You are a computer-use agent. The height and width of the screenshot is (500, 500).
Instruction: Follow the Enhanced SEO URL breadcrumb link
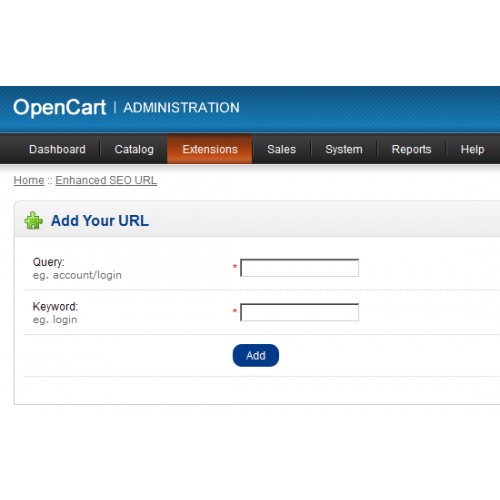point(106,180)
